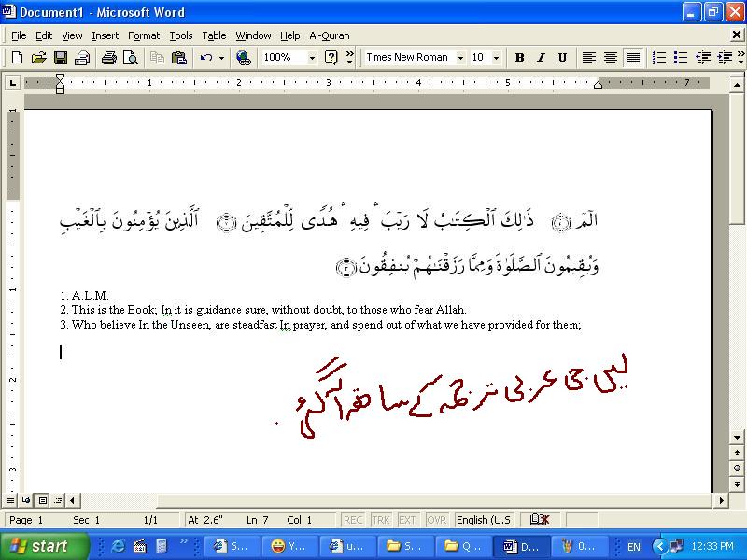Viewport: 747px width, 560px height.
Task: Open the Windows Start menu
Action: coord(44,546)
